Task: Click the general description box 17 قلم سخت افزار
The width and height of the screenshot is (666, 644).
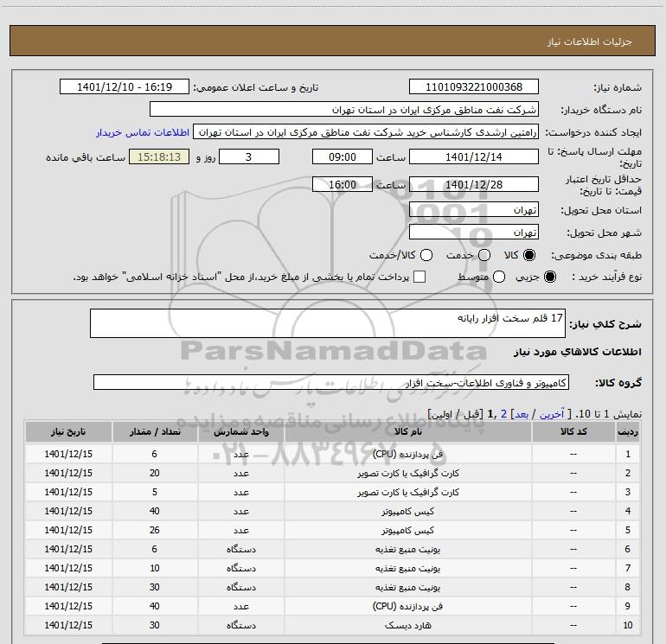Action: (328, 323)
